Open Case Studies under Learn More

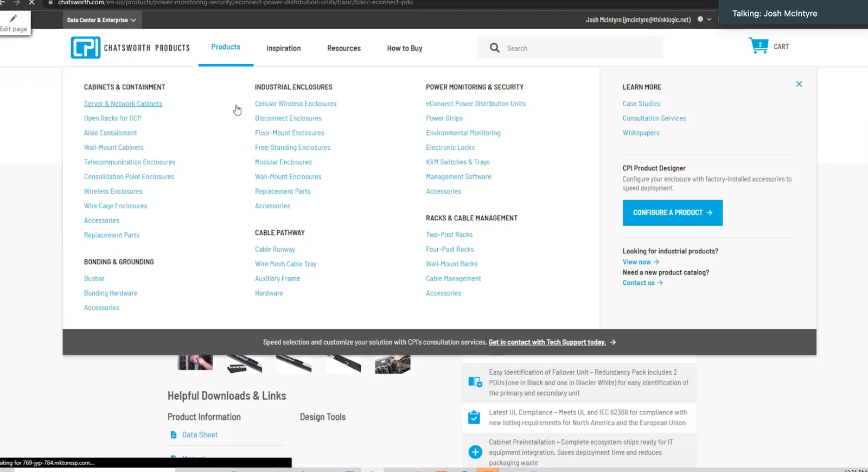[x=641, y=104]
